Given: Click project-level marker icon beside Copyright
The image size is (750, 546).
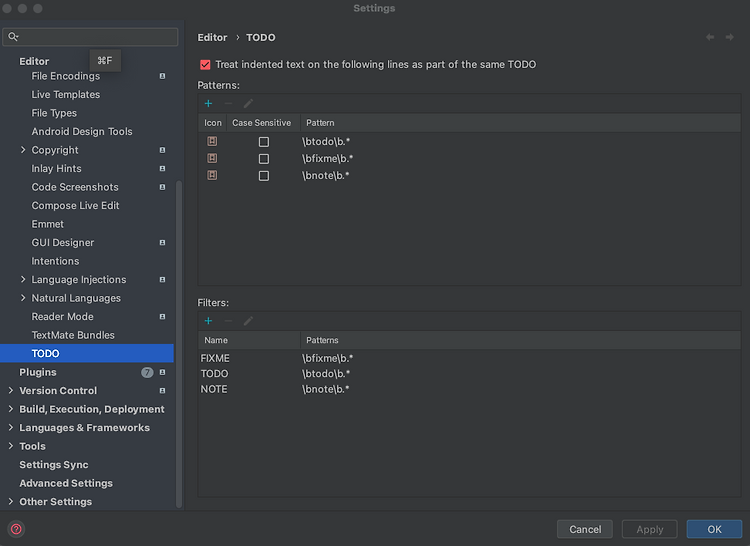Looking at the screenshot, I should coord(162,150).
